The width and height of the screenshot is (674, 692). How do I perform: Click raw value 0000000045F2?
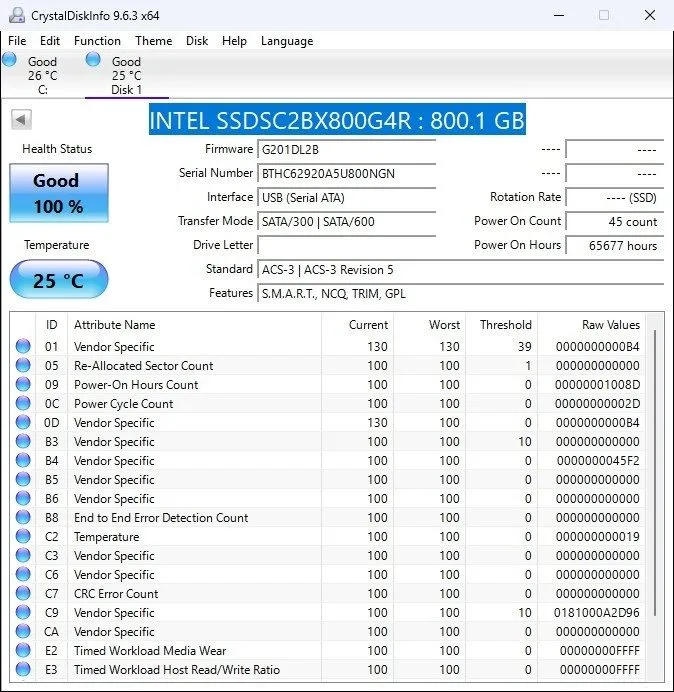pyautogui.click(x=598, y=461)
